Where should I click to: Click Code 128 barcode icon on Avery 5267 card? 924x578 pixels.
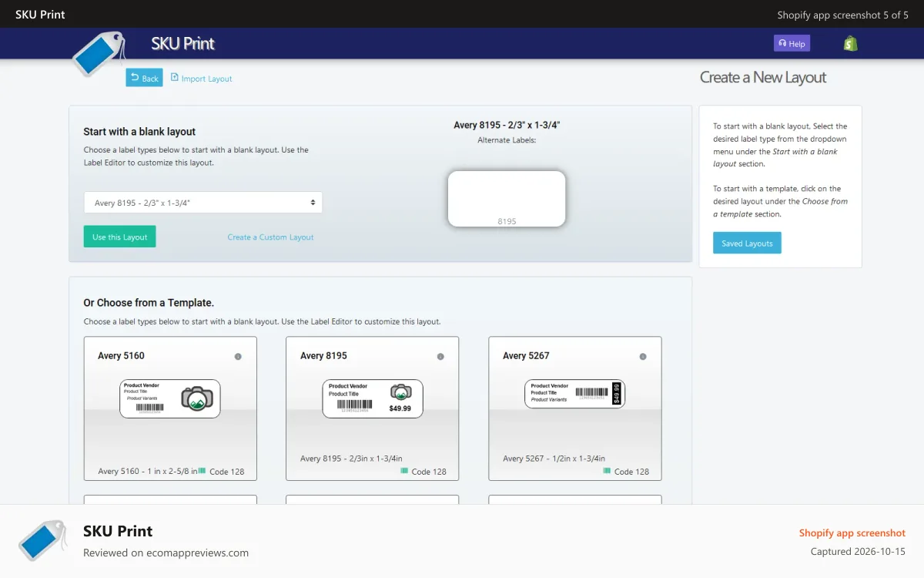[x=607, y=470]
